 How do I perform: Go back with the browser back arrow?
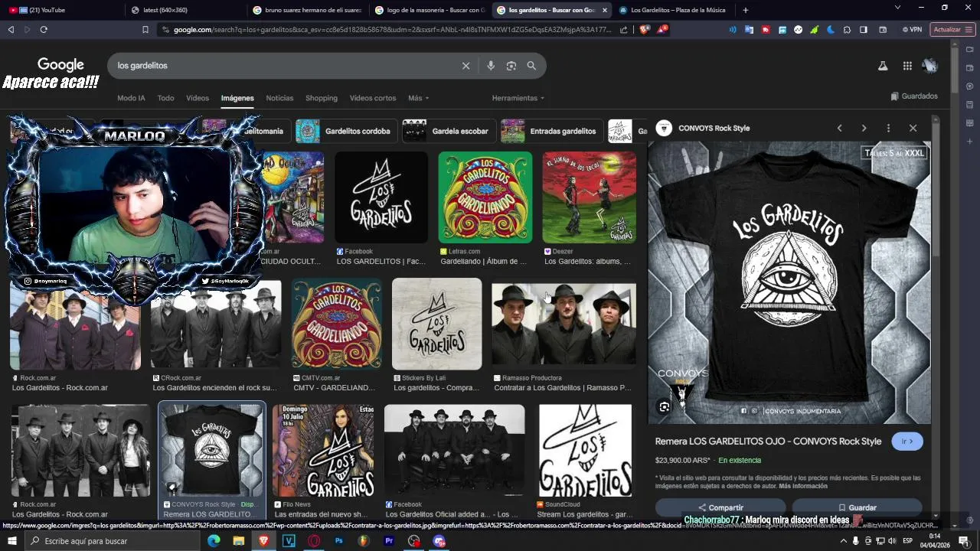point(11,29)
